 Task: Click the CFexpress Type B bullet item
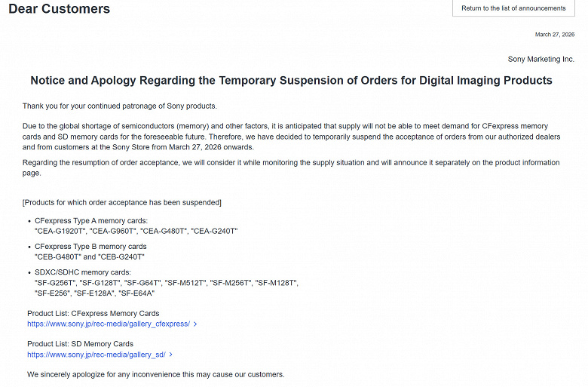tap(90, 247)
